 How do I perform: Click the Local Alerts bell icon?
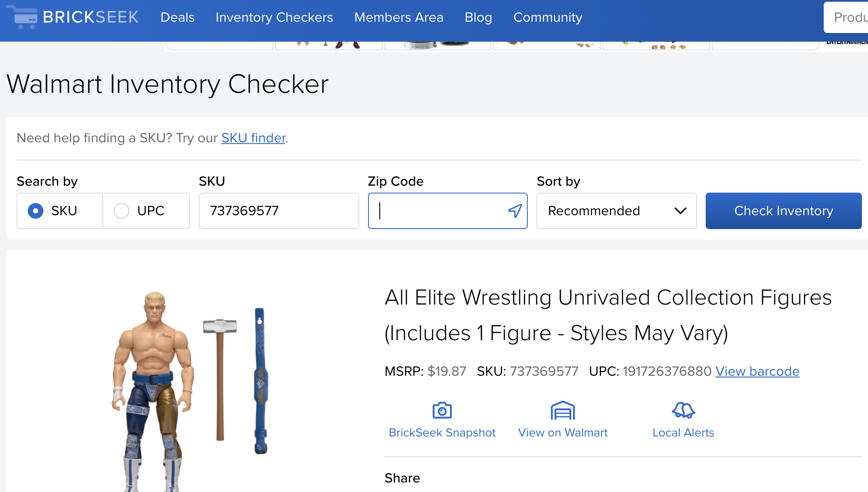pyautogui.click(x=683, y=410)
